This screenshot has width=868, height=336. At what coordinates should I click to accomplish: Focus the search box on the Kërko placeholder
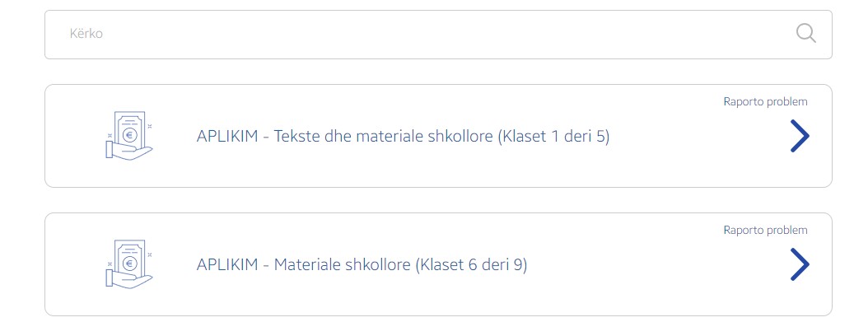(x=86, y=34)
